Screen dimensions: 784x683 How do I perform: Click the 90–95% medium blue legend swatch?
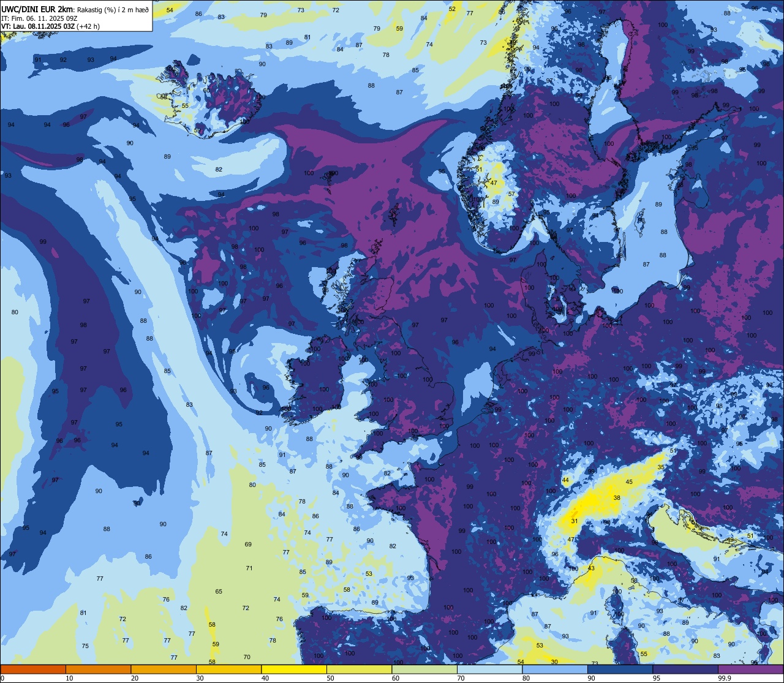[x=620, y=669]
